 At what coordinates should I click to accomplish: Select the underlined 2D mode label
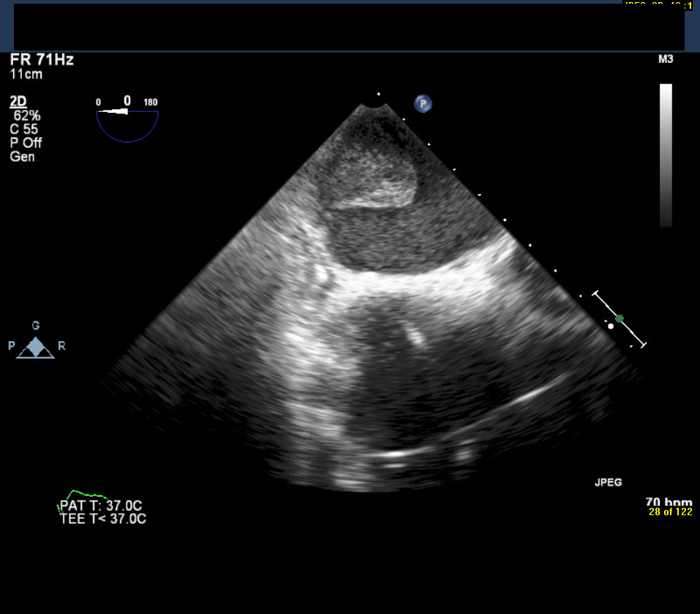[18, 102]
